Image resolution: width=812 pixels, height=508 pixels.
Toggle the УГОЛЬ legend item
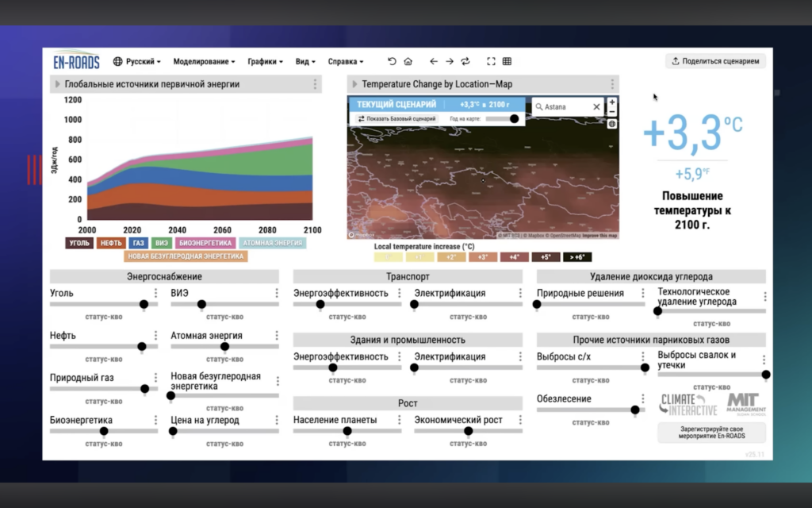(x=79, y=243)
